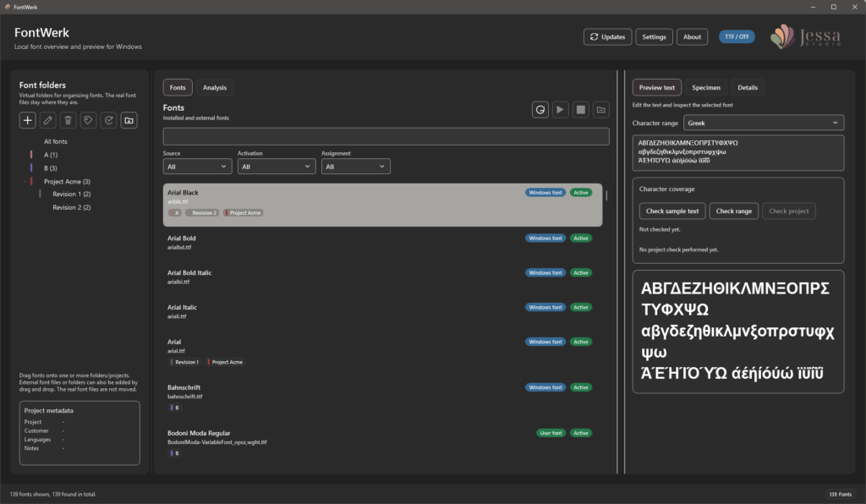Click the pencil edit folder icon
Screen dimensions: 866x504
[48, 120]
